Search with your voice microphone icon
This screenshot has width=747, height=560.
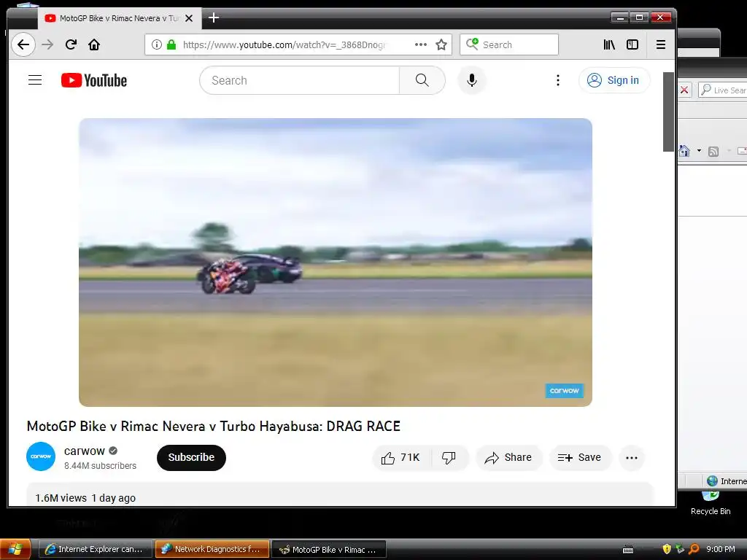tap(472, 80)
